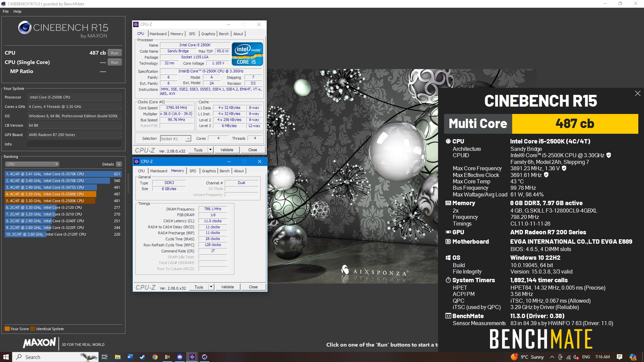644x362 pixels.
Task: Run the CPU Single Core benchmark
Action: tap(114, 62)
